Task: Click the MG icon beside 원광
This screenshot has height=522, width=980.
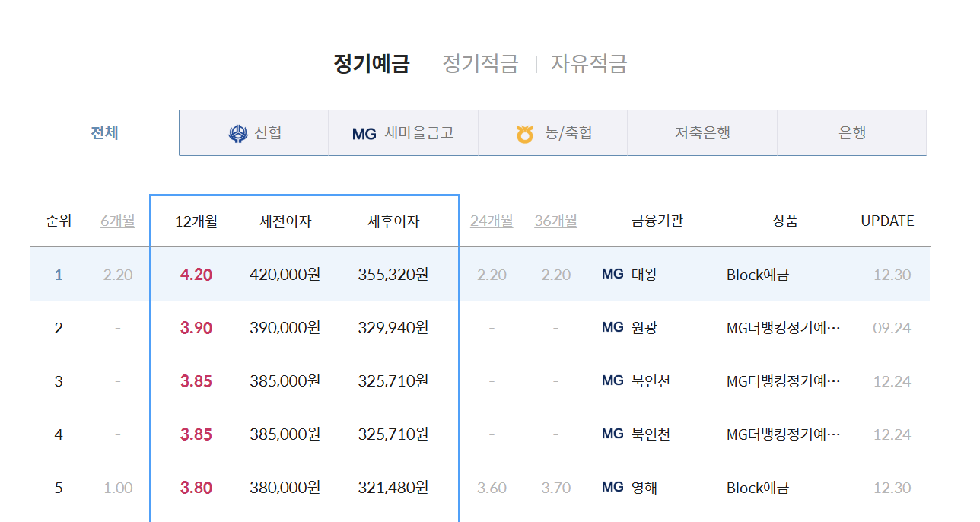Action: 612,327
